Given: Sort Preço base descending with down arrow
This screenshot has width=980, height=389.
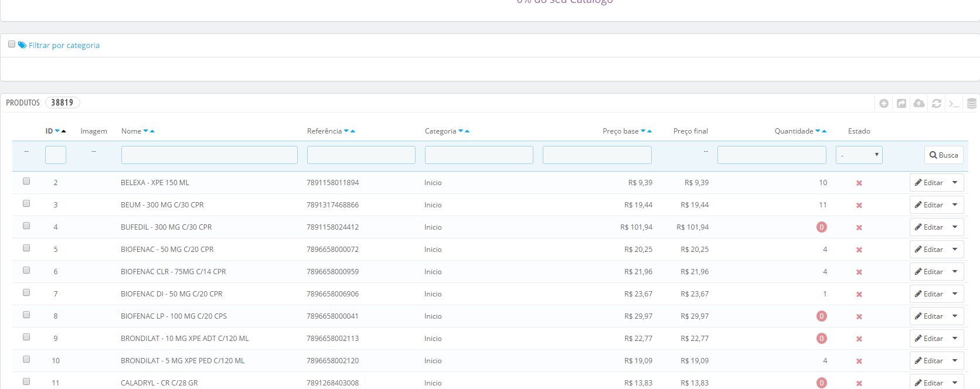Looking at the screenshot, I should tap(643, 131).
